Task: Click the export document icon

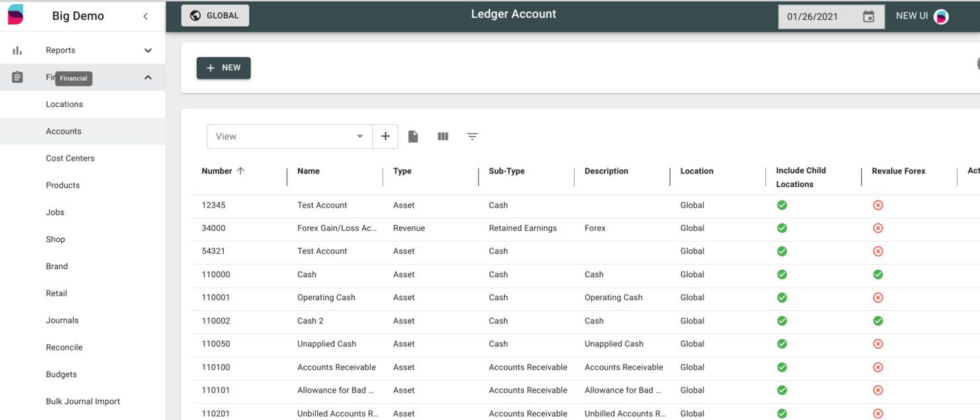Action: pyautogui.click(x=413, y=136)
